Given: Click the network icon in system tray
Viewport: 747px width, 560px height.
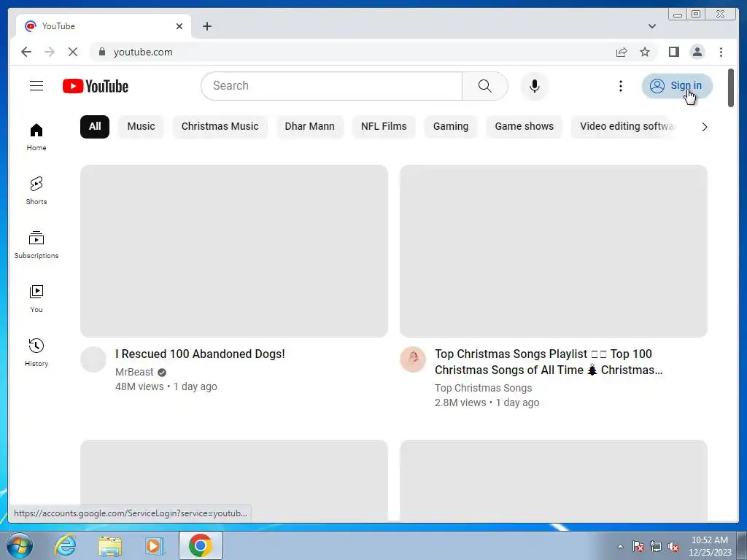Looking at the screenshot, I should tap(656, 547).
